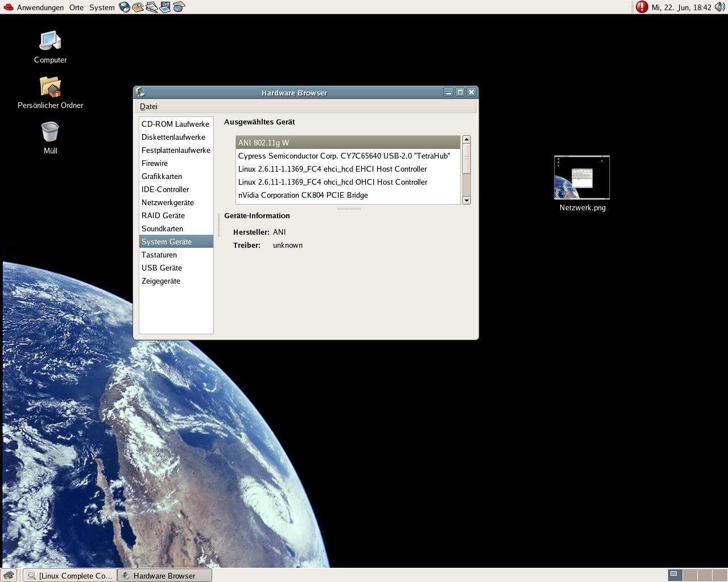Select the ANI 802.11g W device
728x582 pixels.
(x=348, y=143)
